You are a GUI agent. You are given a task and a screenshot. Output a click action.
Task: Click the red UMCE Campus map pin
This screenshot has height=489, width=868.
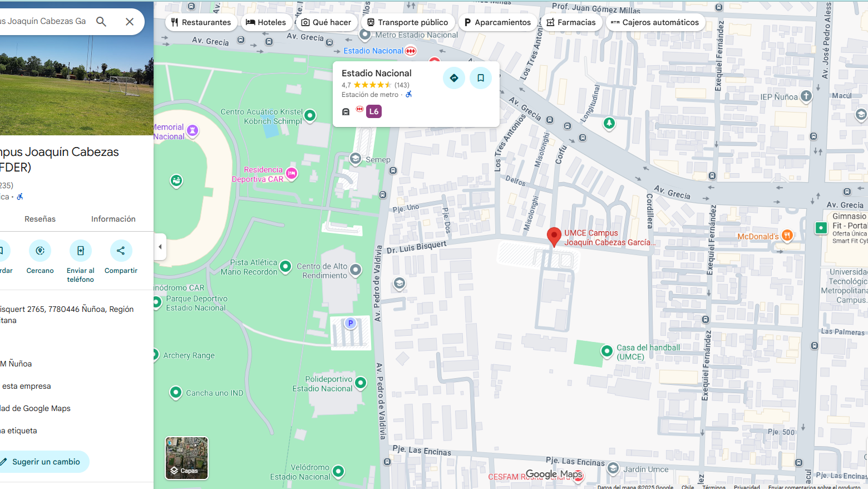554,236
